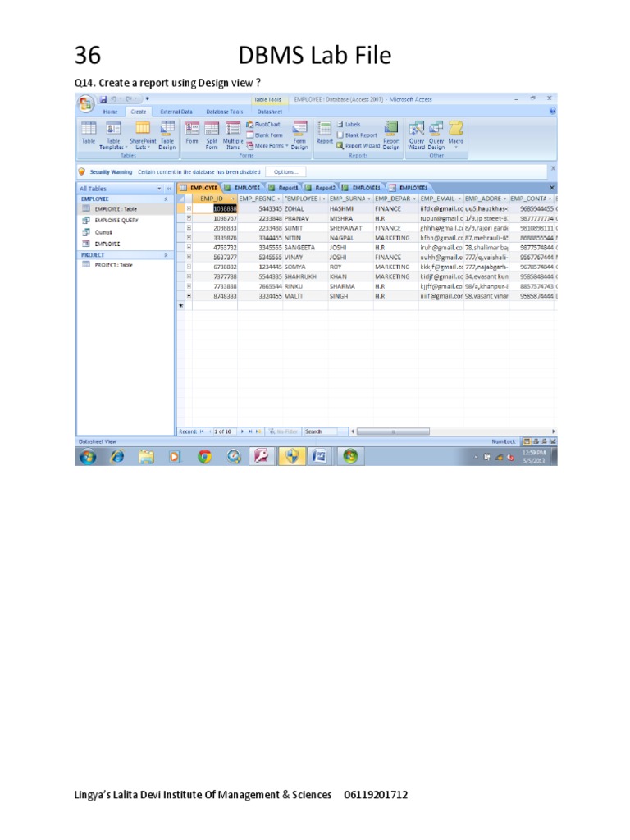
Task: Click the record Search box
Action: click(325, 431)
